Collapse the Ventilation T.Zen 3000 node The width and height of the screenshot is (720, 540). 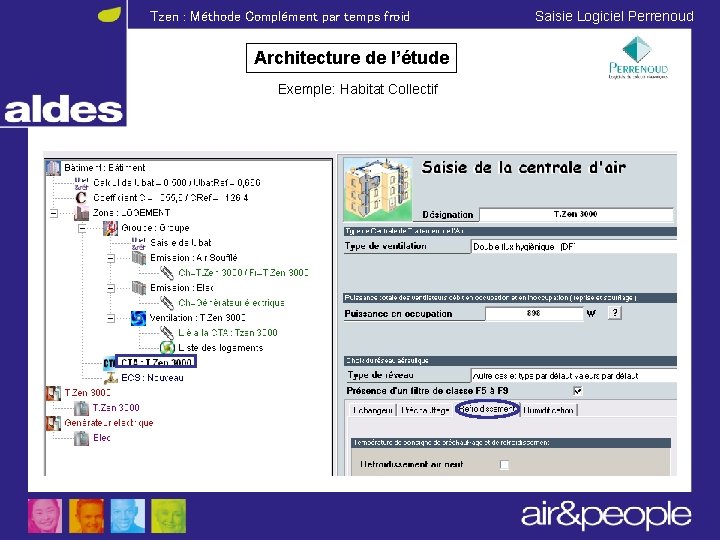click(111, 318)
